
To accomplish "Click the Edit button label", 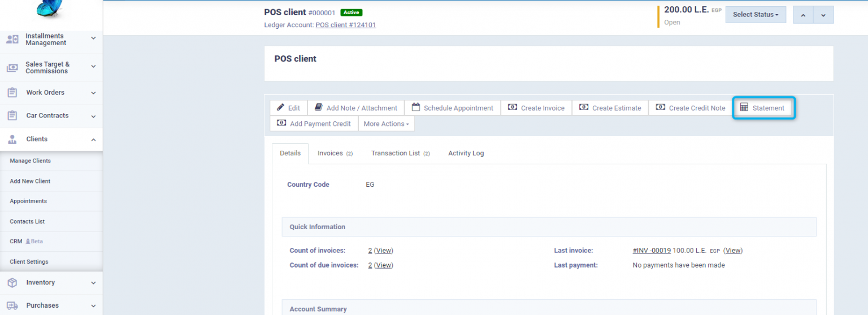I will point(294,108).
